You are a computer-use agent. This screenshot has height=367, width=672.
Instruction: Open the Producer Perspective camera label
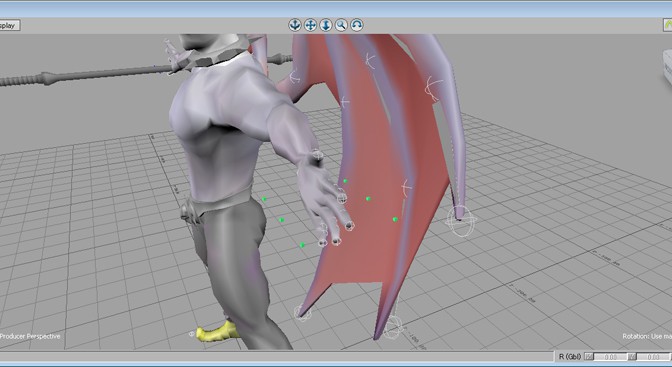[x=30, y=336]
